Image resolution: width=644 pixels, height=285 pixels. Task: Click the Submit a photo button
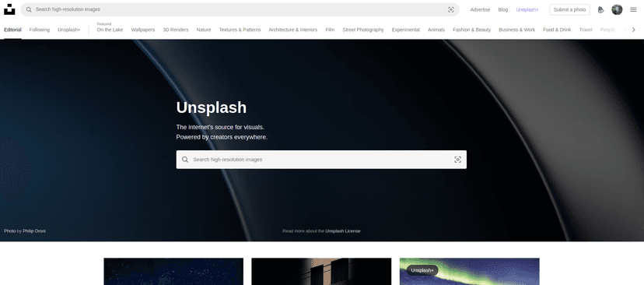tap(569, 9)
